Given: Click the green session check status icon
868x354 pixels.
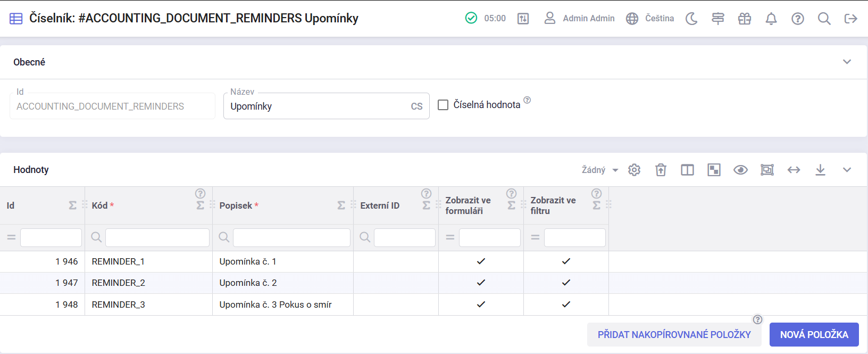Looking at the screenshot, I should click(471, 18).
